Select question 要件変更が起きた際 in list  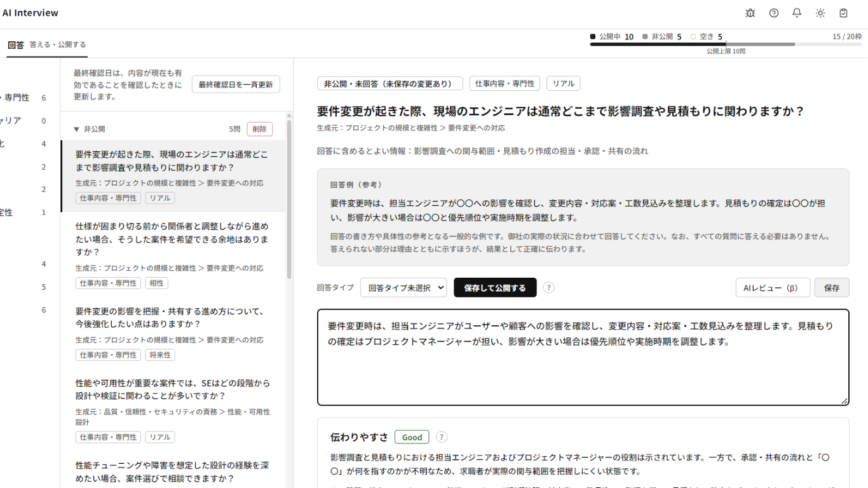[173, 176]
